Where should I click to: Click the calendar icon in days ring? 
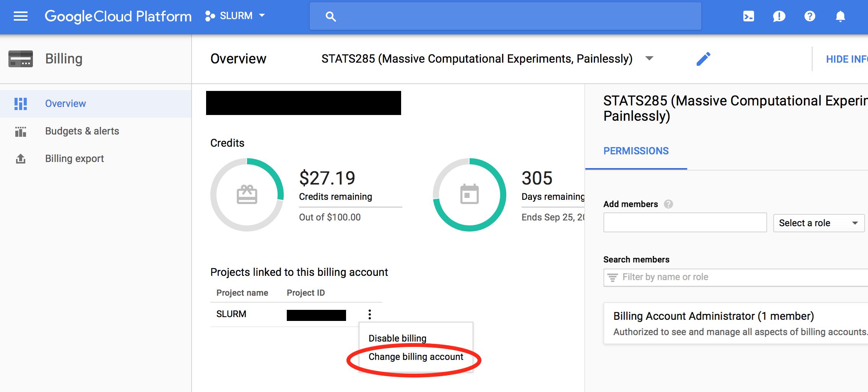coord(470,194)
